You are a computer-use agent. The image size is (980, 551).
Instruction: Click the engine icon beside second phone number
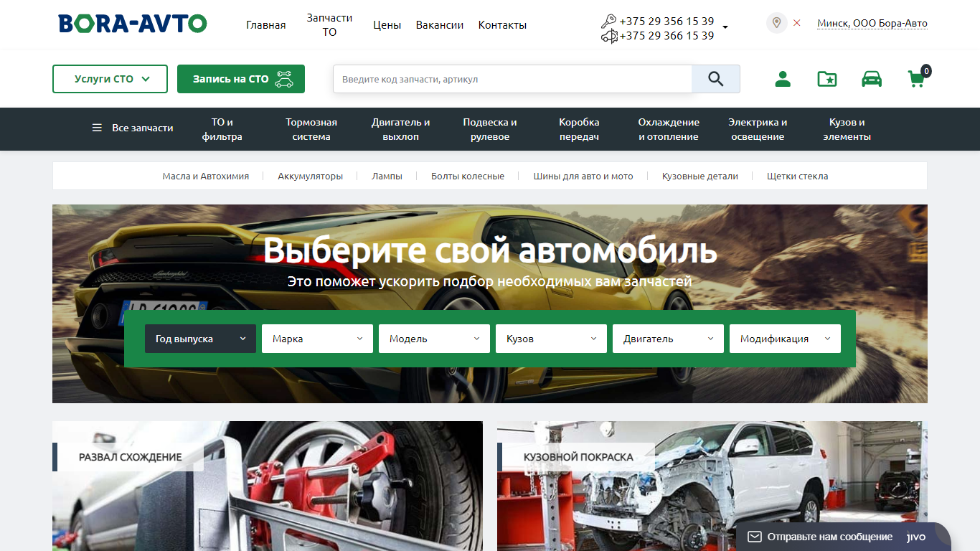coord(609,36)
